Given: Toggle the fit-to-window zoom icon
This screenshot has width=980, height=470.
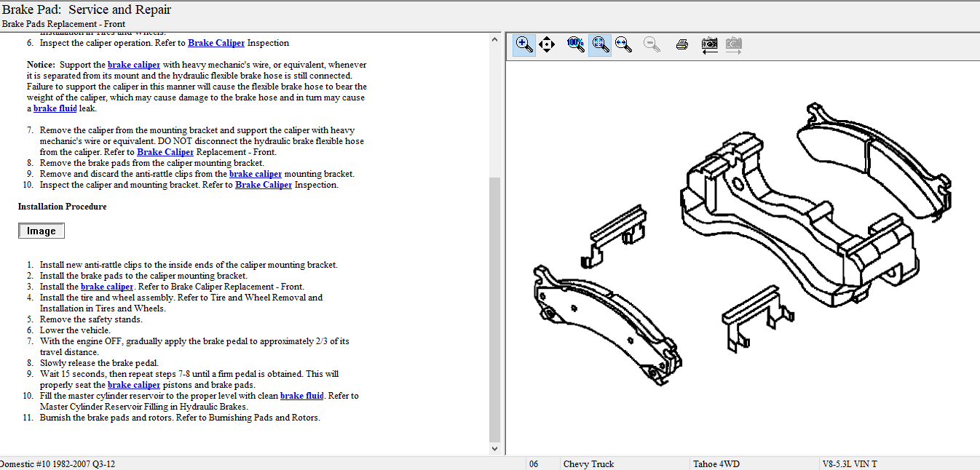Looking at the screenshot, I should [600, 44].
